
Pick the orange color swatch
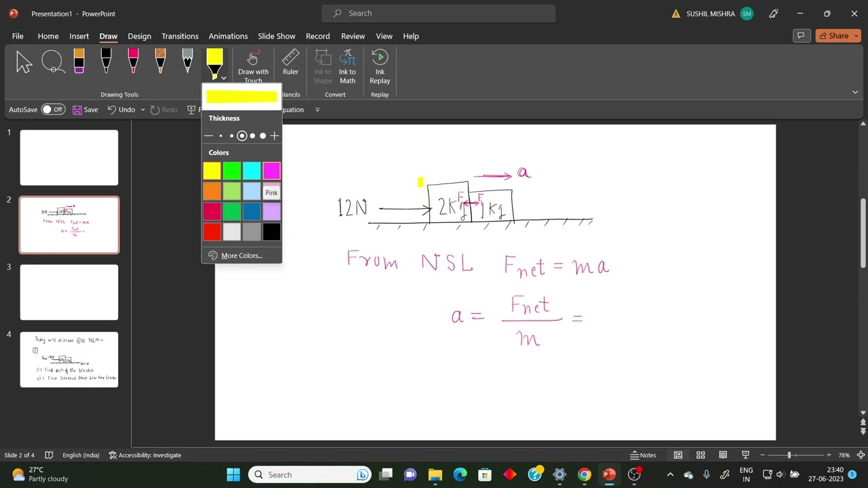coord(212,191)
